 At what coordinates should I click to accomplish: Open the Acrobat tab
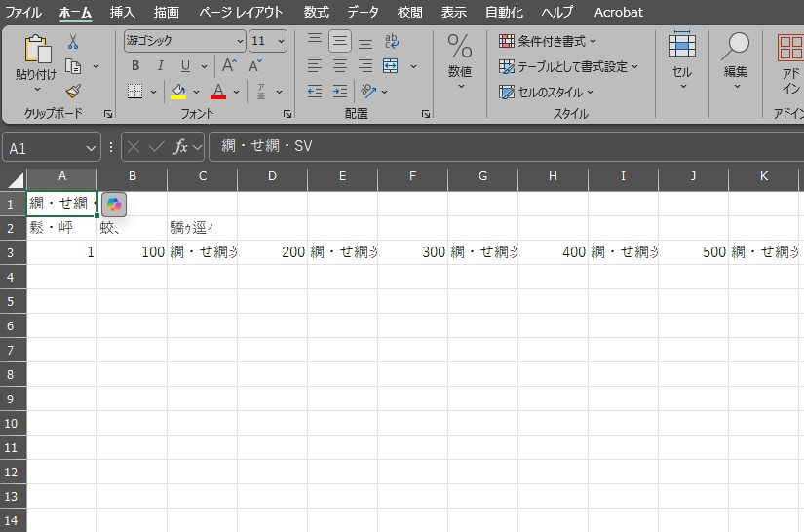(x=619, y=12)
